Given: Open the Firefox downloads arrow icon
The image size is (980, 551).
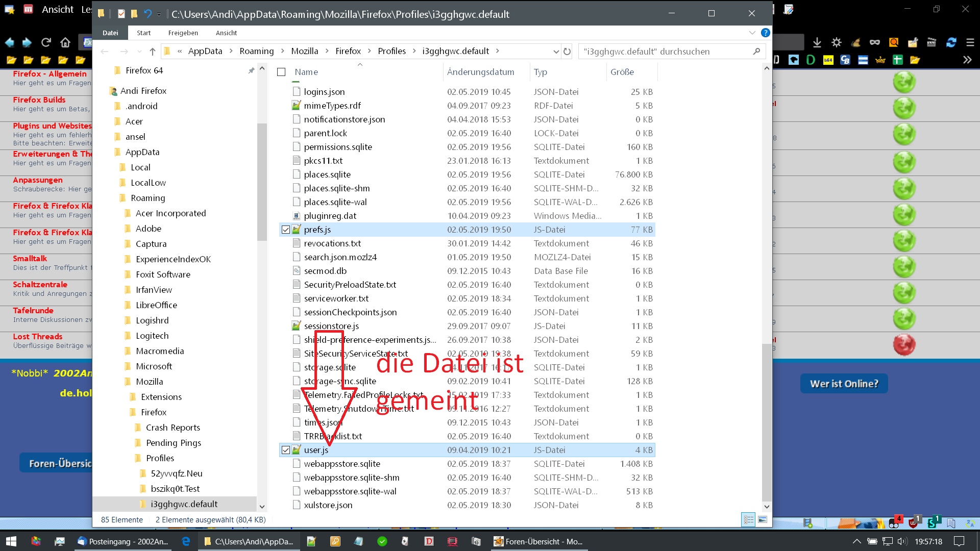Looking at the screenshot, I should (x=817, y=42).
